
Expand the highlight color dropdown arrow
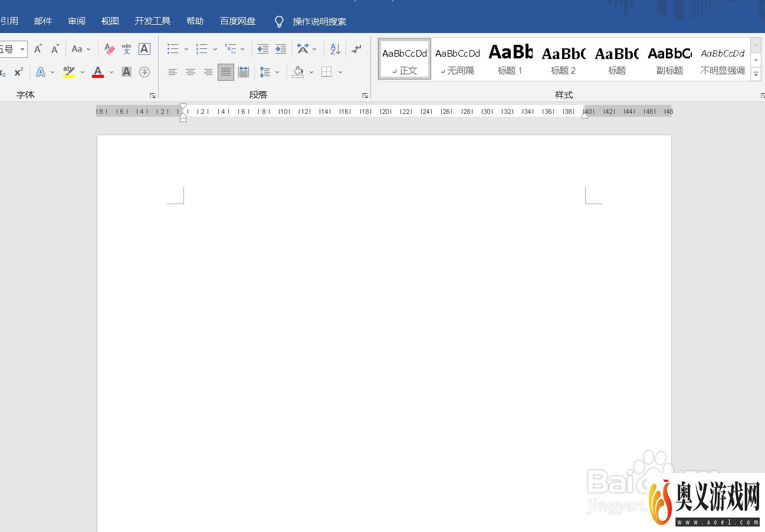[82, 73]
